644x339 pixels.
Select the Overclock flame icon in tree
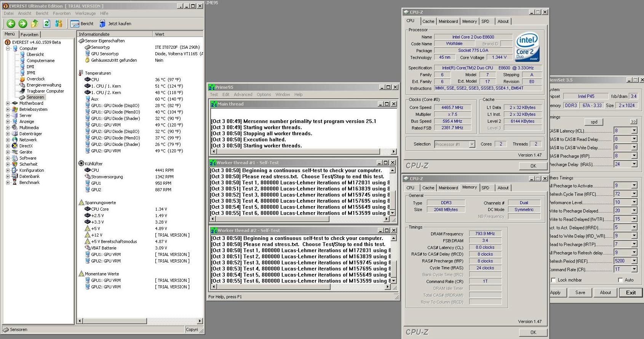coord(22,79)
